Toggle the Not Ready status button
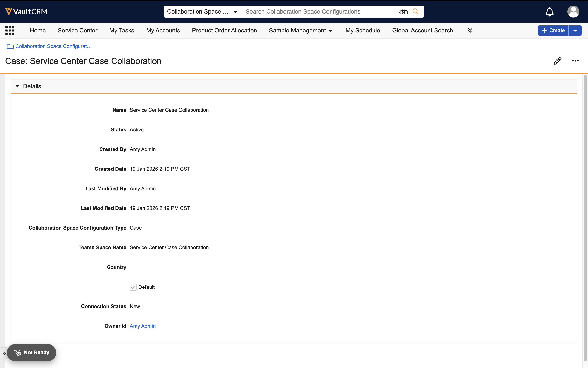588x368 pixels. tap(32, 352)
